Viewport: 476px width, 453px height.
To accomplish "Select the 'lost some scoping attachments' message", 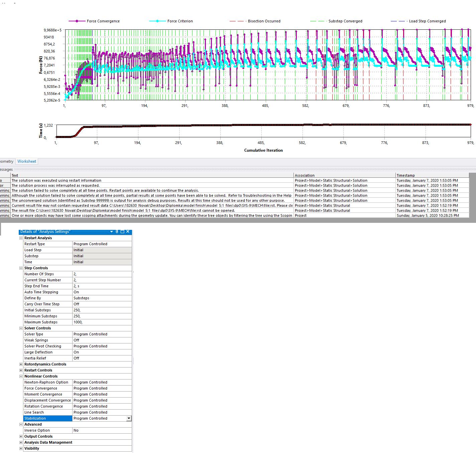I will tap(152, 215).
